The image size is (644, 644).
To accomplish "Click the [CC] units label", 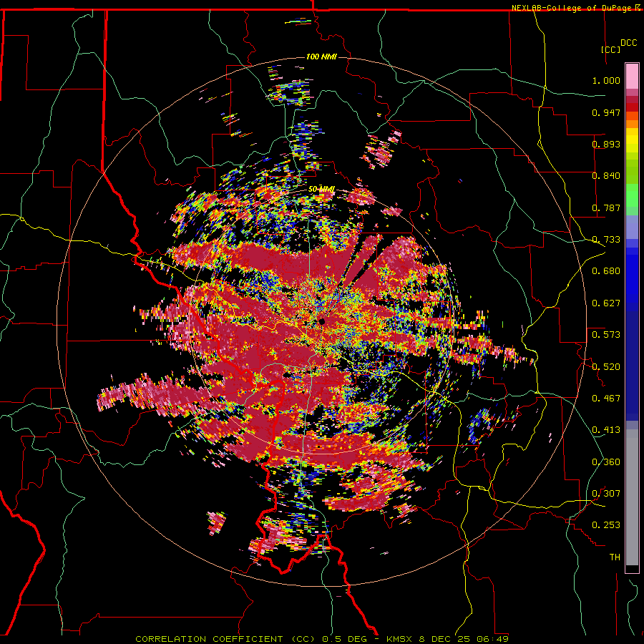I will [611, 49].
